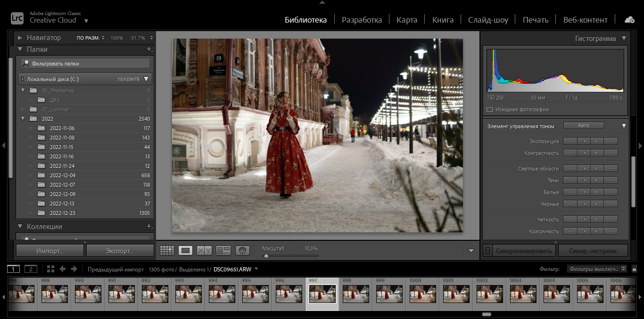Open Compare view (X|Y) mode

point(204,251)
